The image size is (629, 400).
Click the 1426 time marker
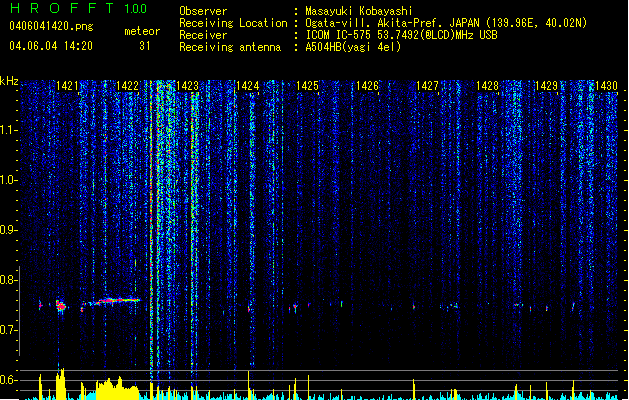pos(367,86)
